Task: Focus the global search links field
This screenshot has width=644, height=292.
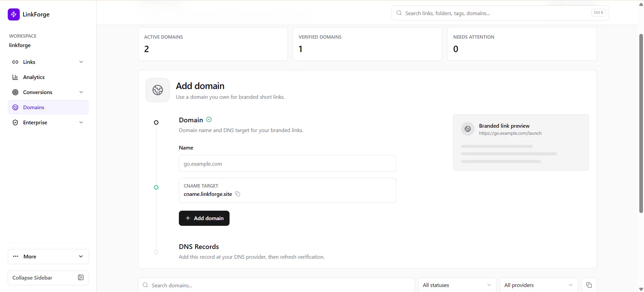Action: pyautogui.click(x=500, y=13)
